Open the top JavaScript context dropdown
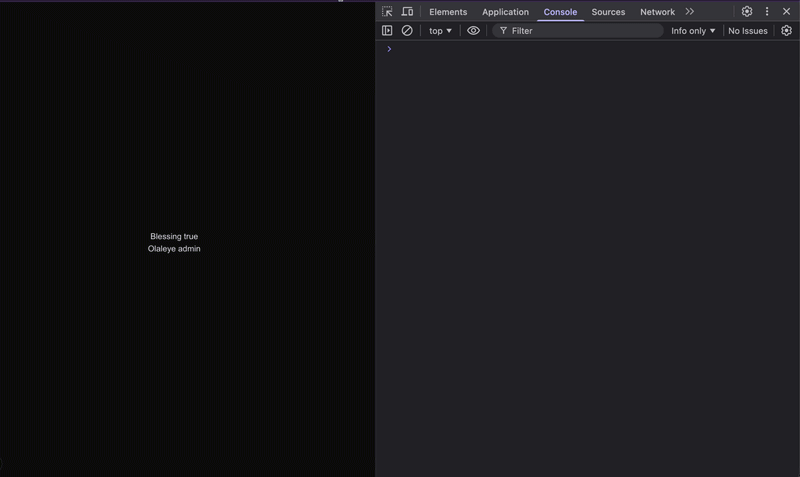 (x=440, y=31)
